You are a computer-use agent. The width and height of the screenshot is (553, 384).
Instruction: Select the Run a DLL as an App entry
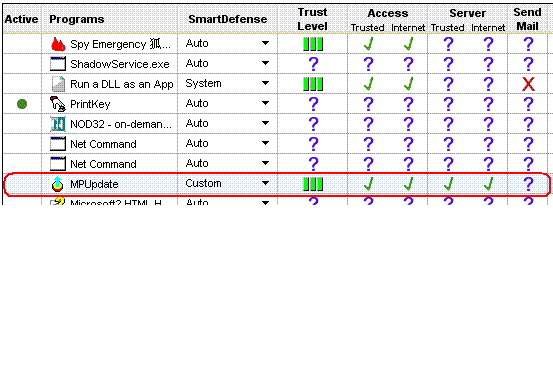[x=122, y=84]
